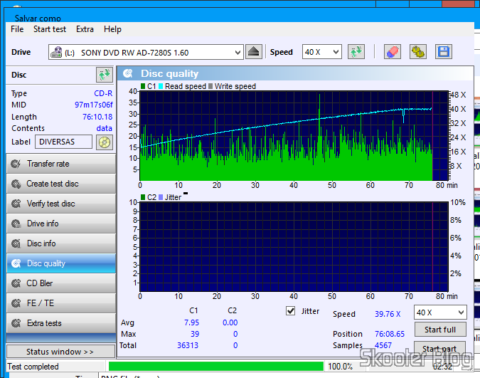480x378 pixels.
Task: Open Create test disc section
Action: tap(61, 184)
